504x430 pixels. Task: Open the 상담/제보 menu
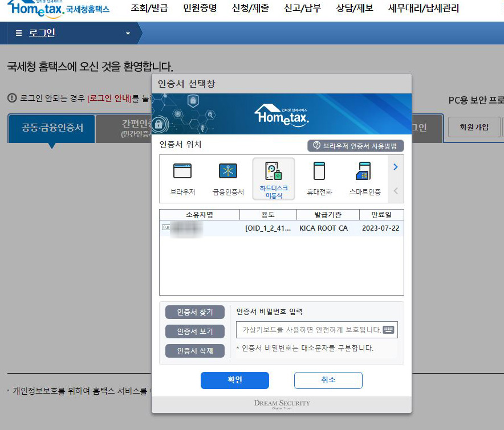(x=355, y=8)
